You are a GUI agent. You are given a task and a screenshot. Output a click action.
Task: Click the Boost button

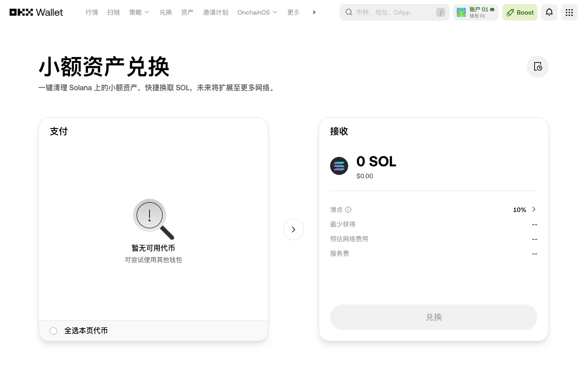[x=520, y=12]
